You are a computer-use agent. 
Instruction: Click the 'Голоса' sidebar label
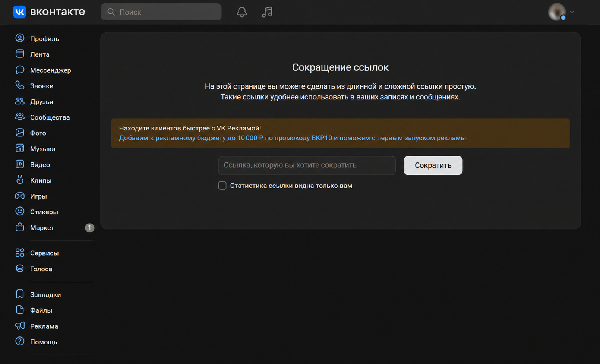click(41, 269)
